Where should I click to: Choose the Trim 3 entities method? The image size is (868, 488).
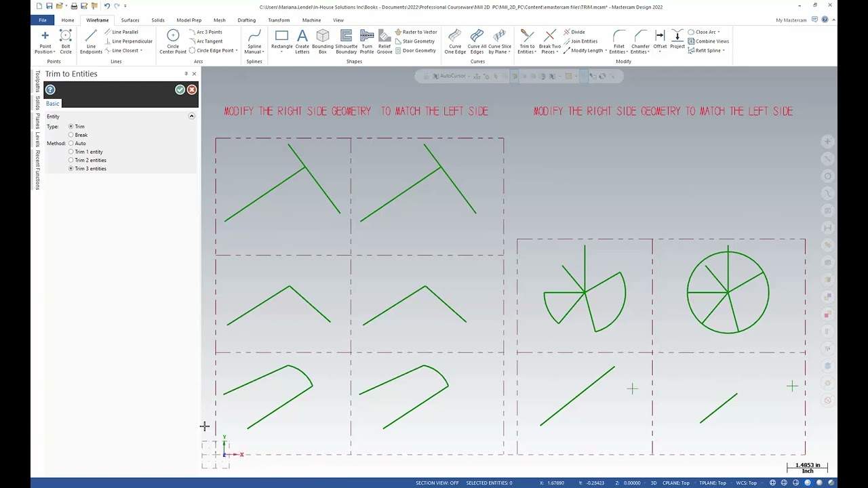tap(71, 168)
